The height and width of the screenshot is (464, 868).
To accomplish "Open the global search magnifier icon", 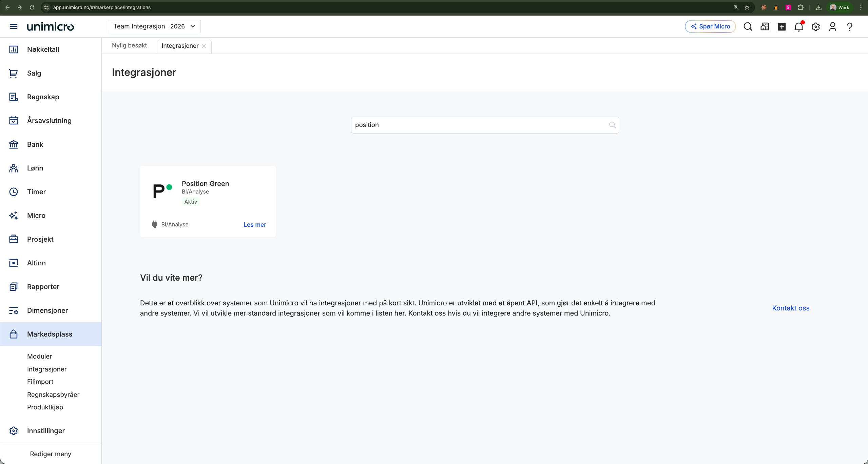I will pyautogui.click(x=748, y=26).
